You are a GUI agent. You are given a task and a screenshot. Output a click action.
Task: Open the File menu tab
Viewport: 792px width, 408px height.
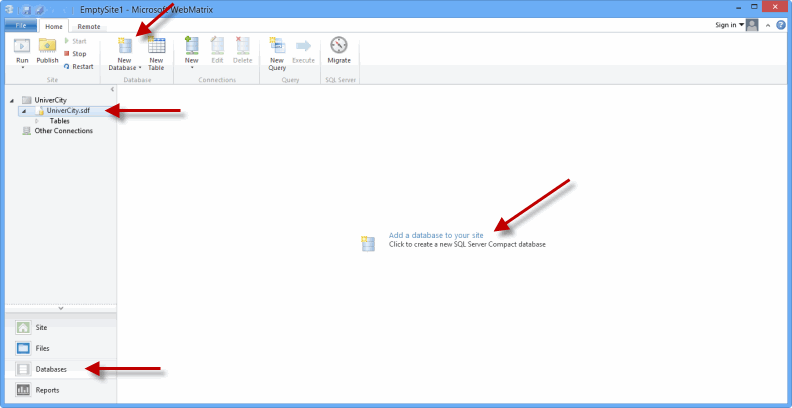tap(21, 26)
